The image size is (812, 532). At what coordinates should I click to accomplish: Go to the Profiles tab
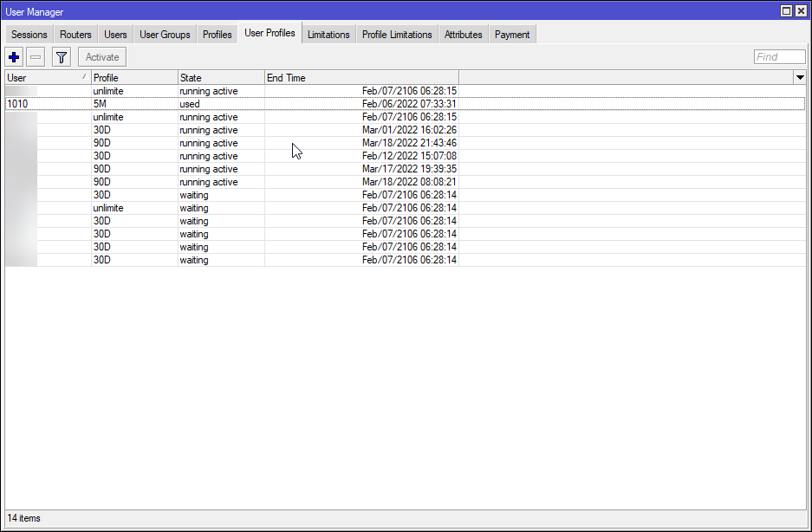click(217, 34)
